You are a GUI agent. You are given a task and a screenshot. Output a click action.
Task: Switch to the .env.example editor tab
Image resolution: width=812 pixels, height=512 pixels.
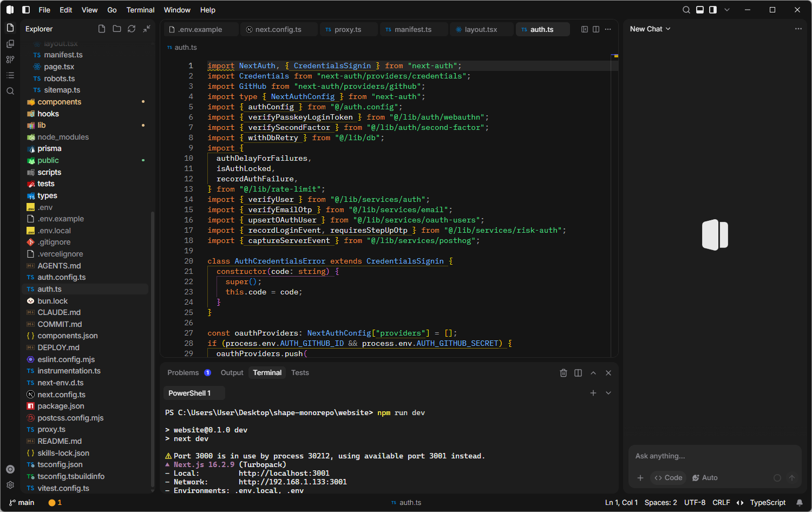(x=201, y=29)
